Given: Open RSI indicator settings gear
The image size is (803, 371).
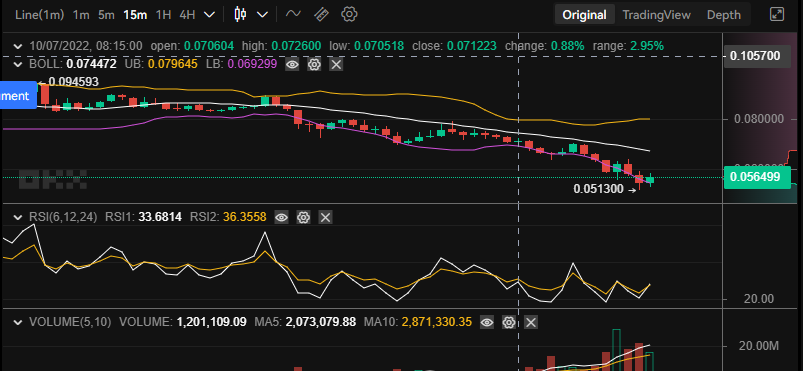Looking at the screenshot, I should point(303,217).
